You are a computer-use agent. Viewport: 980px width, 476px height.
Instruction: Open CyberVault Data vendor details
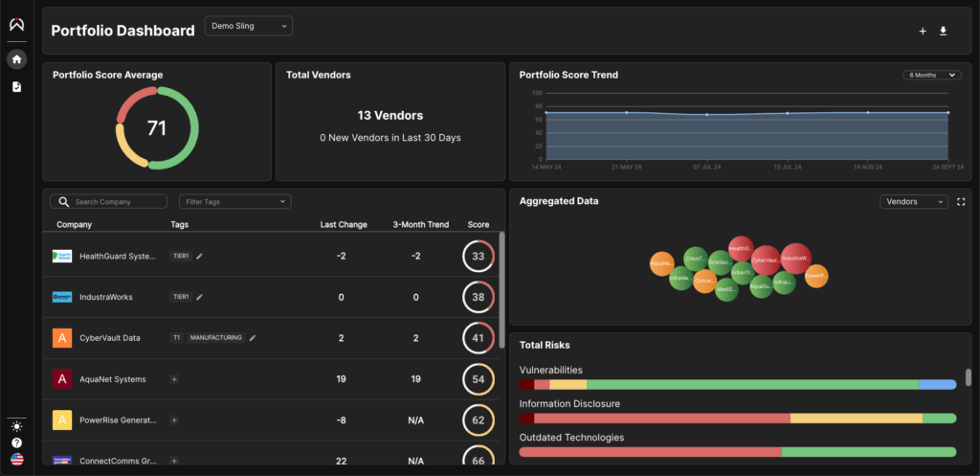coord(109,338)
